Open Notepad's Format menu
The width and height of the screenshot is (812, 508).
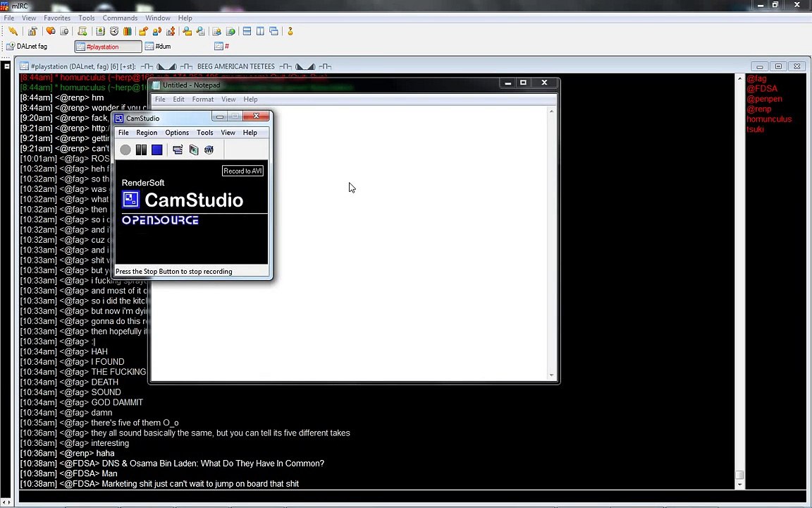tap(203, 99)
